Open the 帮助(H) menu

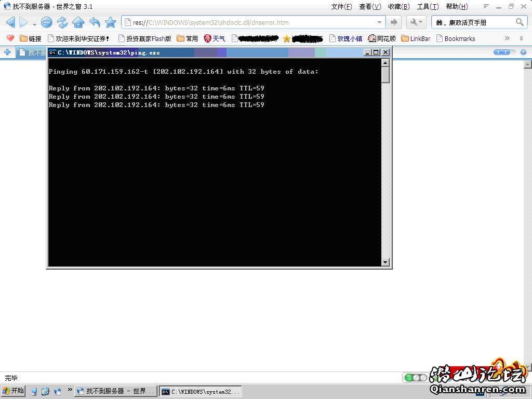coord(457,6)
